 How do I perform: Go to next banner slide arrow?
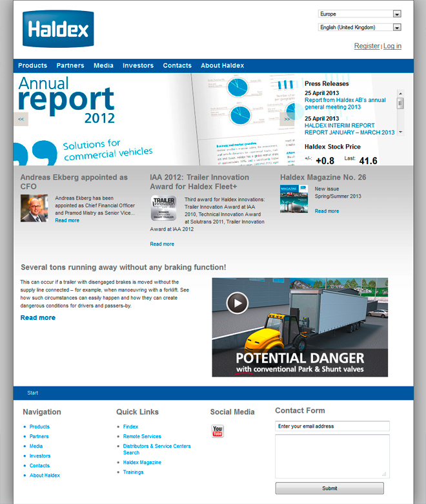pyautogui.click(x=287, y=119)
